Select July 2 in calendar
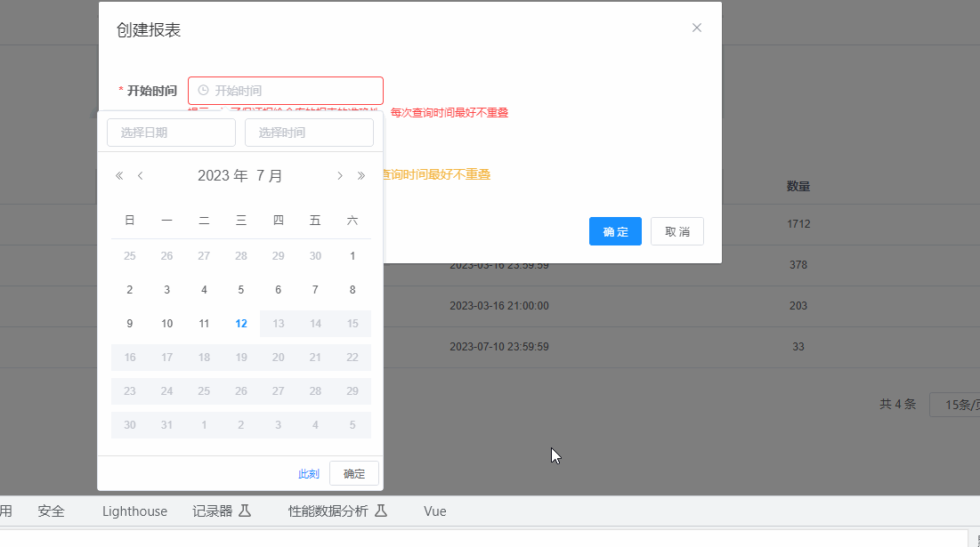 (x=129, y=290)
